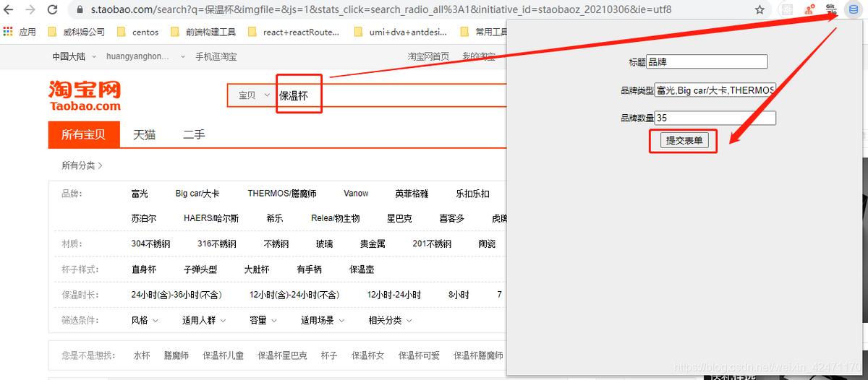Switch to the 天猫 tab
This screenshot has width=868, height=380.
point(144,134)
